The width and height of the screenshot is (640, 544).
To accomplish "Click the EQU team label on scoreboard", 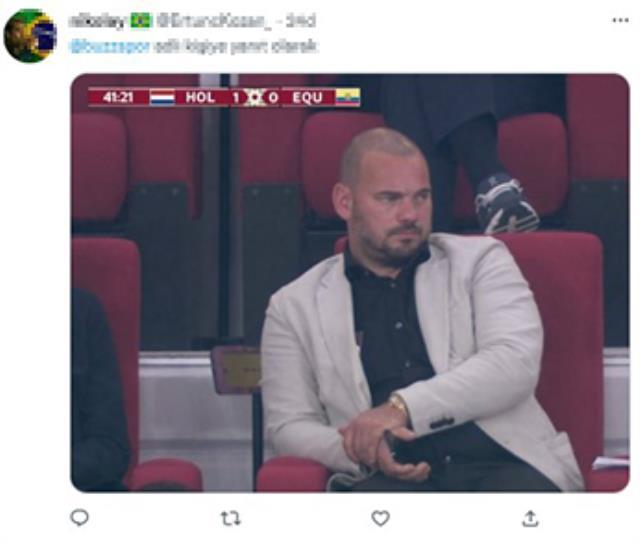I will pos(307,98).
